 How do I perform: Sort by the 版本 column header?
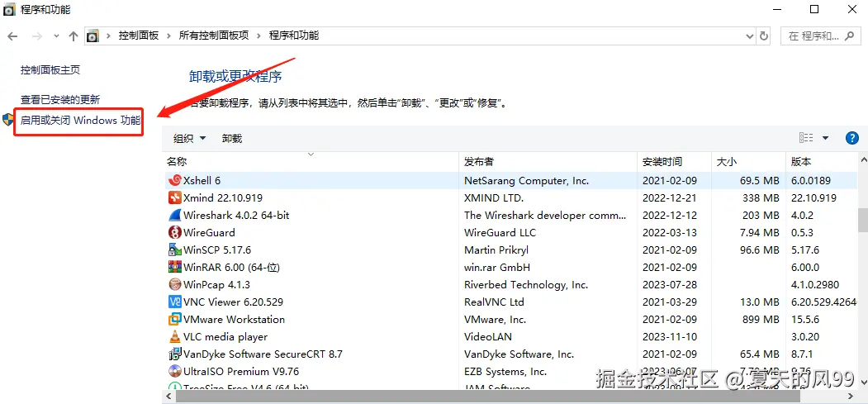[x=821, y=162]
